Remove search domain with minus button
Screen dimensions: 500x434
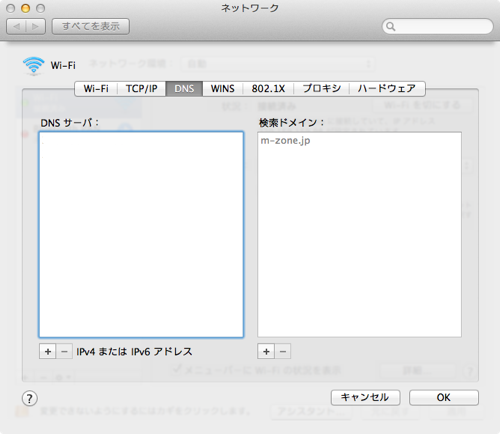click(283, 351)
